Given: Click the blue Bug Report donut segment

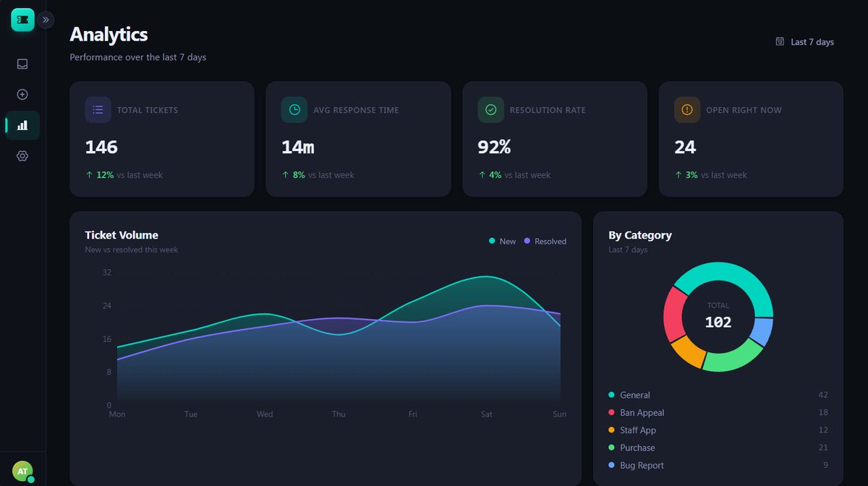Looking at the screenshot, I should pos(762,332).
